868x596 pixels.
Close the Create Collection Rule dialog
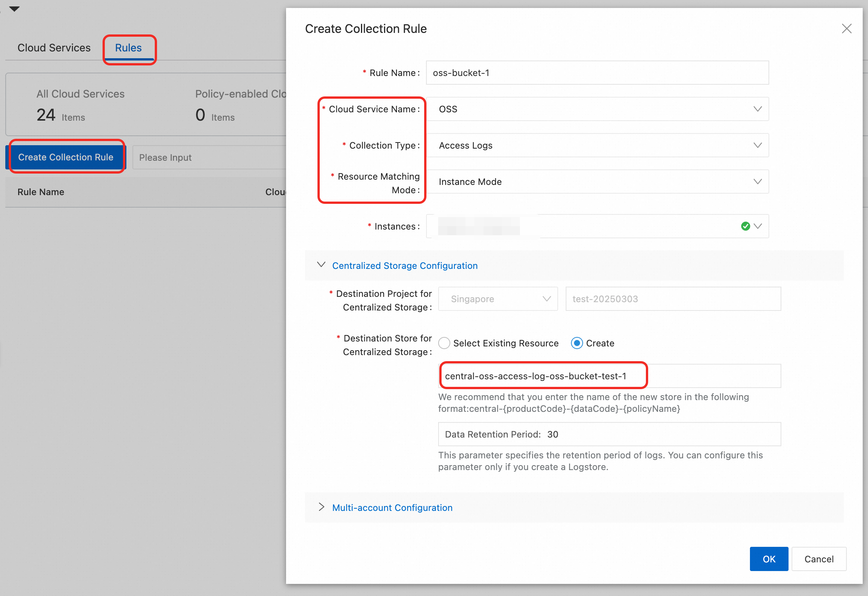tap(846, 29)
